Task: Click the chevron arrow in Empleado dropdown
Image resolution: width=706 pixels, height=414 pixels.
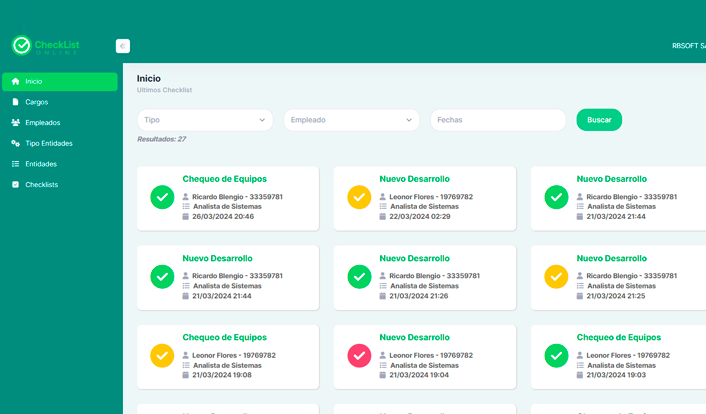Action: (409, 120)
